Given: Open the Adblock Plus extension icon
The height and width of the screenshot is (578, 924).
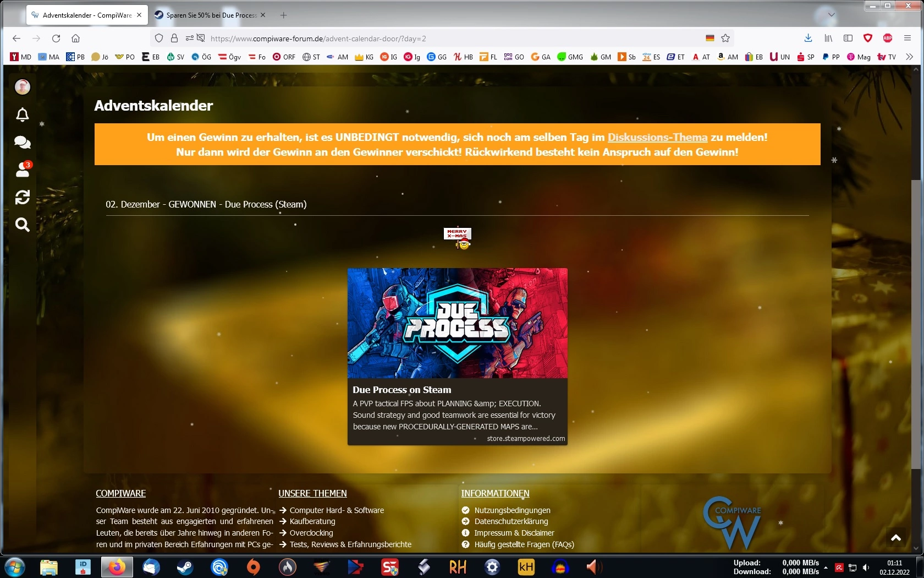Looking at the screenshot, I should (888, 38).
